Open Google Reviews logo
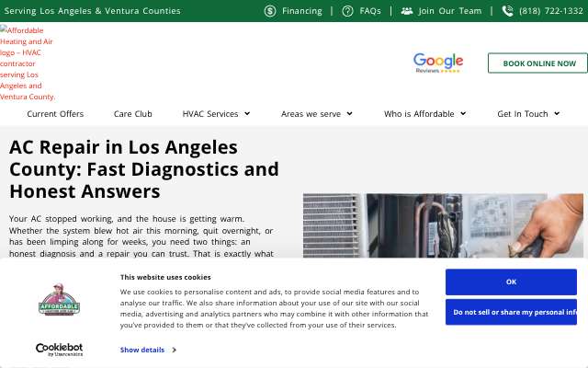 [438, 63]
